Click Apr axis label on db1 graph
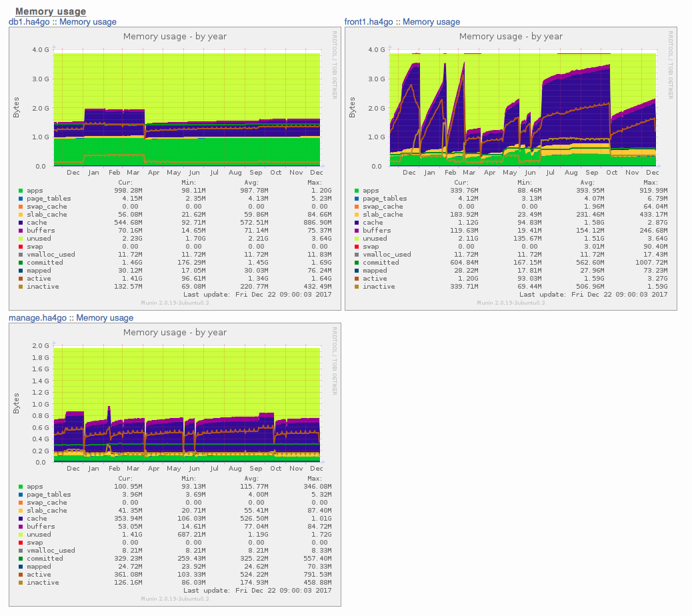Image resolution: width=692 pixels, height=616 pixels. coord(153,173)
